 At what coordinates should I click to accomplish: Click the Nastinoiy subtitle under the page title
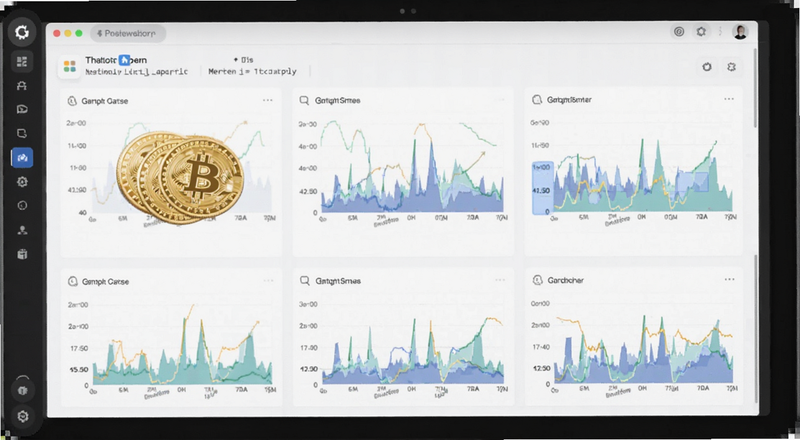coord(136,72)
